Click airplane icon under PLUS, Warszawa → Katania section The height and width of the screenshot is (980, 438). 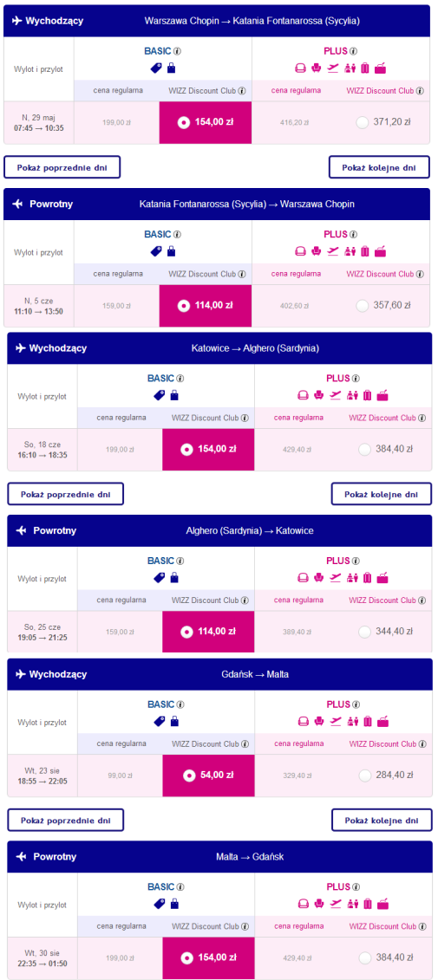pos(333,68)
